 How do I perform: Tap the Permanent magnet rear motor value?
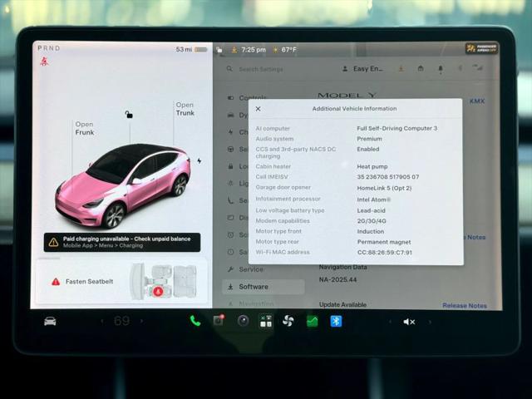384,242
